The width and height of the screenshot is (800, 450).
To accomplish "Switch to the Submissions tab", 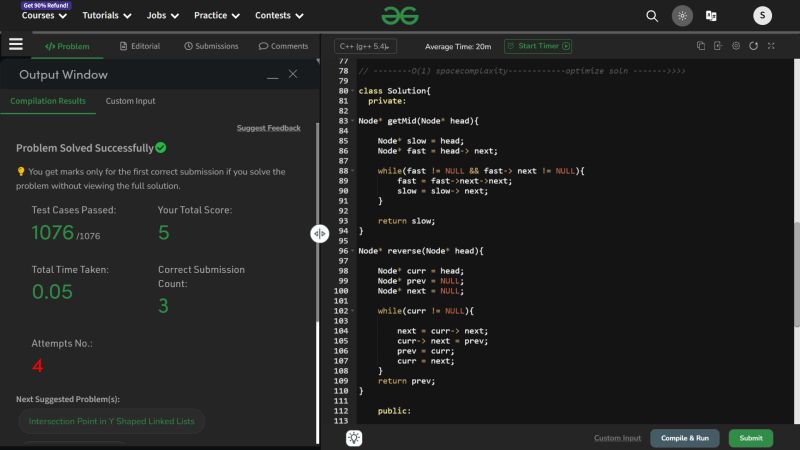I will coord(211,46).
